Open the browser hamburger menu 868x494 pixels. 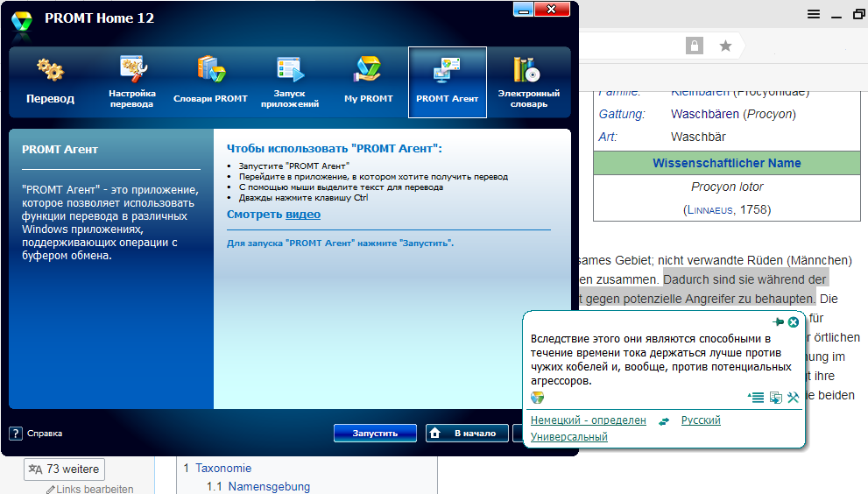coord(813,14)
